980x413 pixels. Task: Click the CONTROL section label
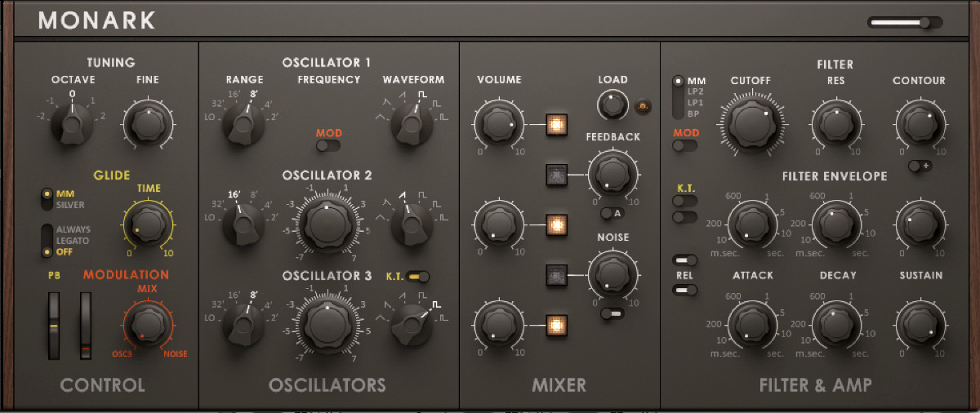[x=103, y=385]
